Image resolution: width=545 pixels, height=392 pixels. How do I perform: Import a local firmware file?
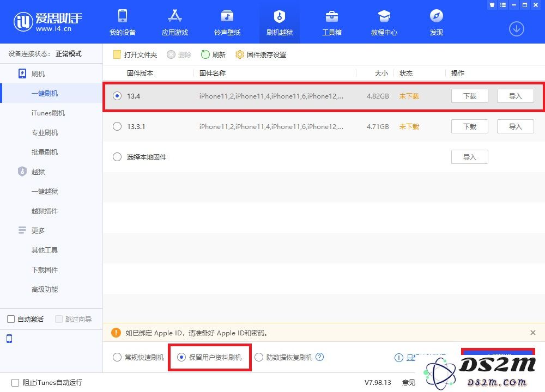(470, 157)
